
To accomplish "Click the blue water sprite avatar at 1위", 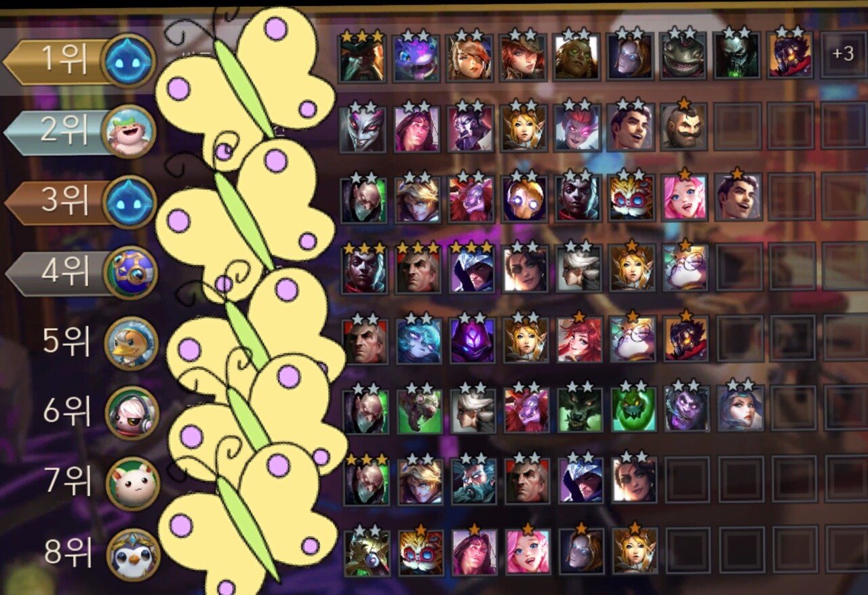I will click(129, 61).
